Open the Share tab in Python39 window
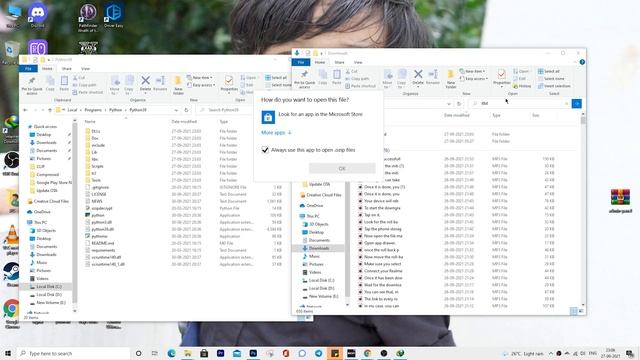Viewport: 640px width, 360px height. click(x=67, y=69)
